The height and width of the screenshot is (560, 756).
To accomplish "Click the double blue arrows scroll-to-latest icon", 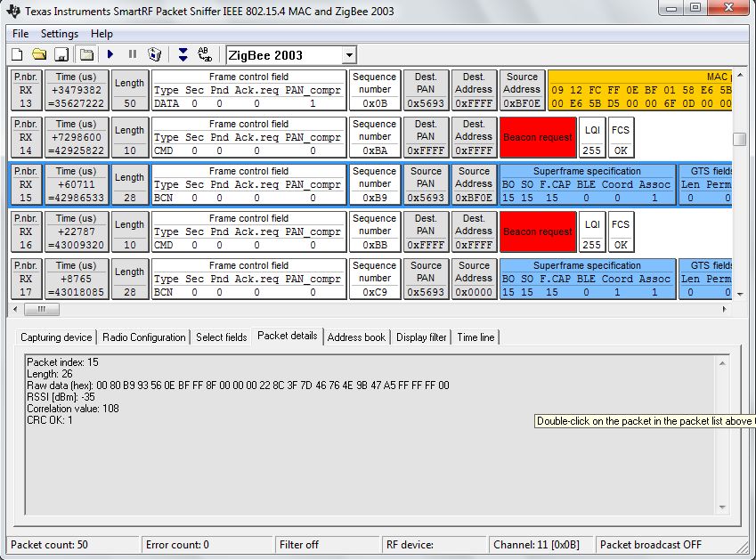I will (183, 54).
